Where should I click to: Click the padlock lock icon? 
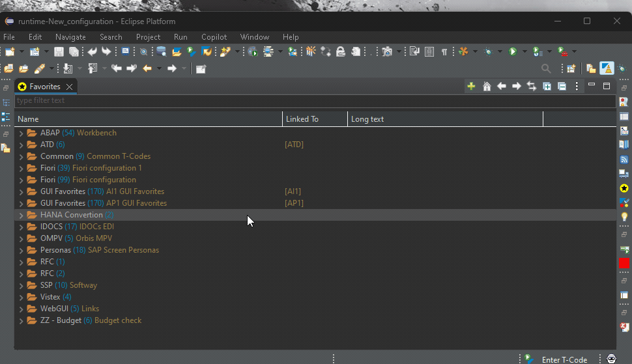pos(341,51)
